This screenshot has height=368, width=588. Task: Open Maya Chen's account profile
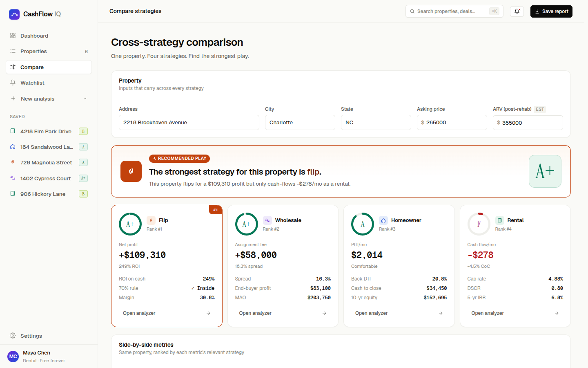coord(49,357)
